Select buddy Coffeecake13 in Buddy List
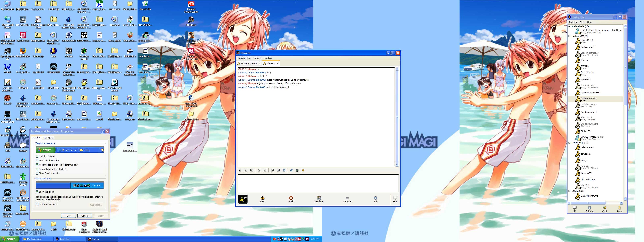644x242 pixels. 587,47
